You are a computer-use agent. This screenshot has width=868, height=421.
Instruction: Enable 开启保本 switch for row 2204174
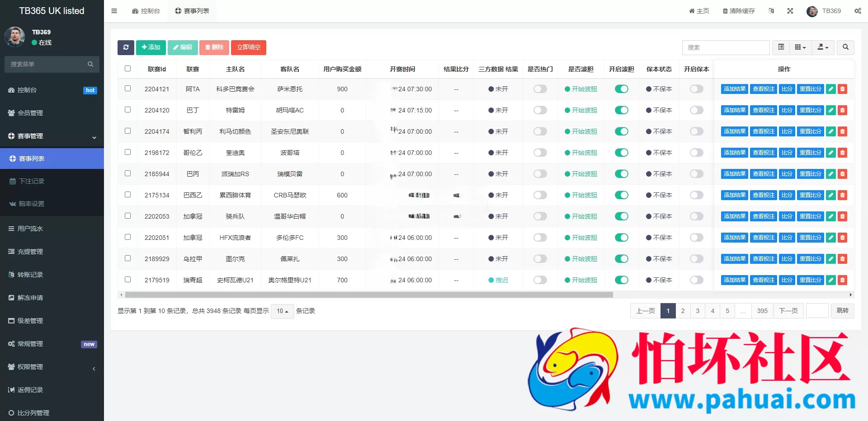pos(697,131)
